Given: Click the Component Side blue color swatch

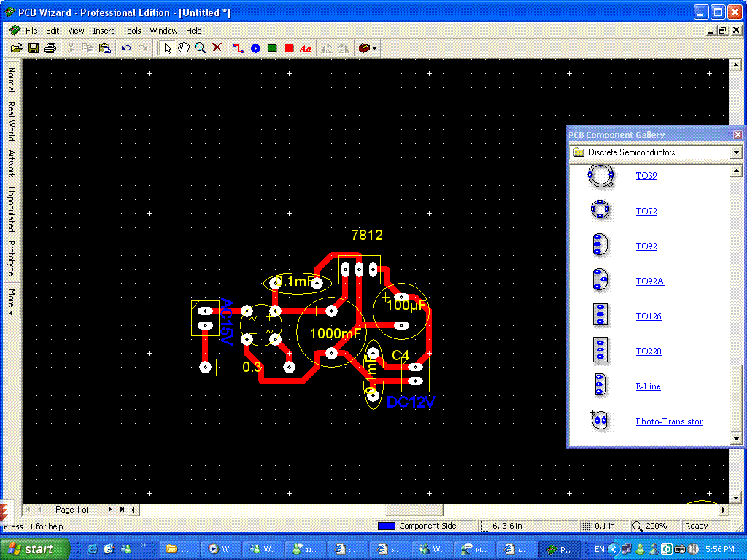Looking at the screenshot, I should pyautogui.click(x=387, y=526).
